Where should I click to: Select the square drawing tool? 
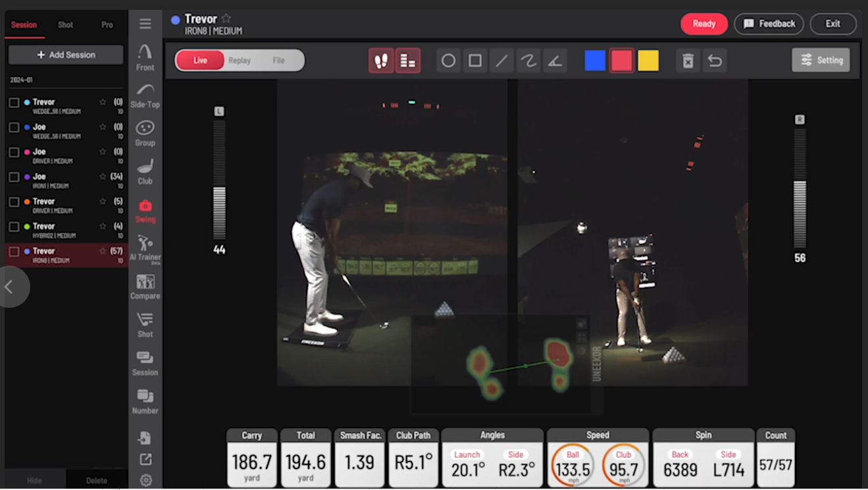click(x=475, y=61)
